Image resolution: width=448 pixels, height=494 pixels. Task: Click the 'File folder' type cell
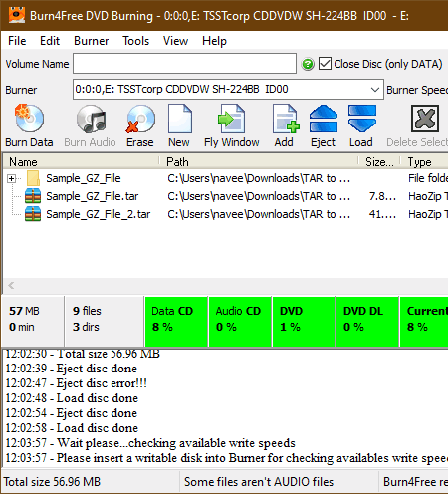pos(428,178)
